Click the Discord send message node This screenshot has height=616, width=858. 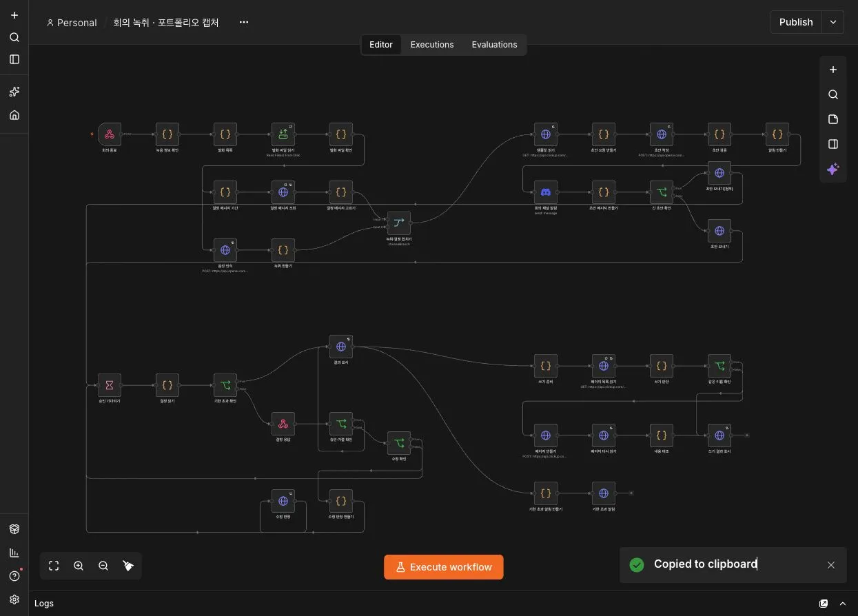coord(546,192)
